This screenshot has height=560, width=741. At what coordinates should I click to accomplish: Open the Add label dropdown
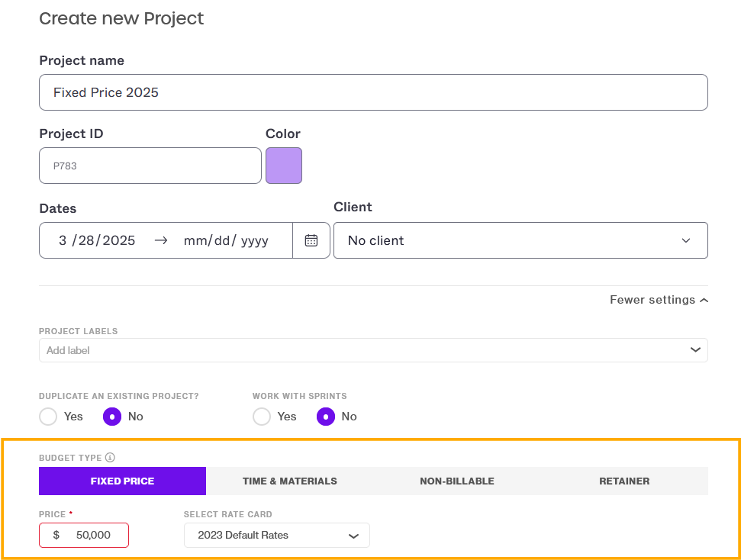[373, 350]
